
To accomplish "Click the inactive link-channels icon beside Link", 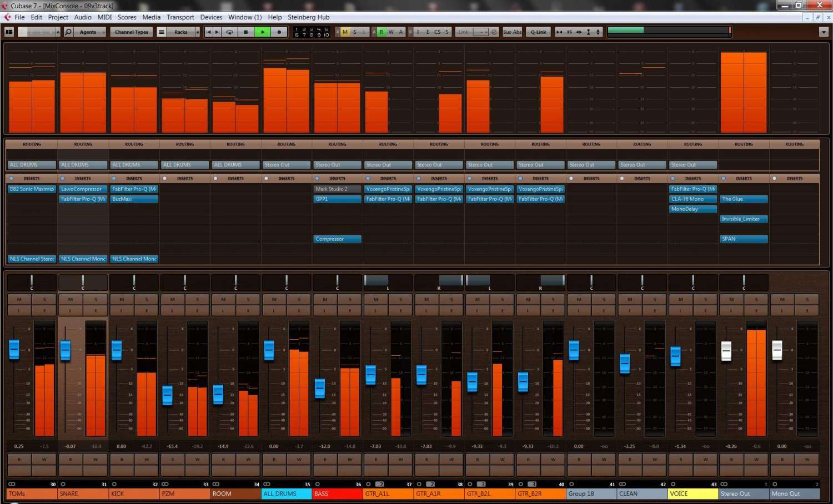I will (494, 32).
